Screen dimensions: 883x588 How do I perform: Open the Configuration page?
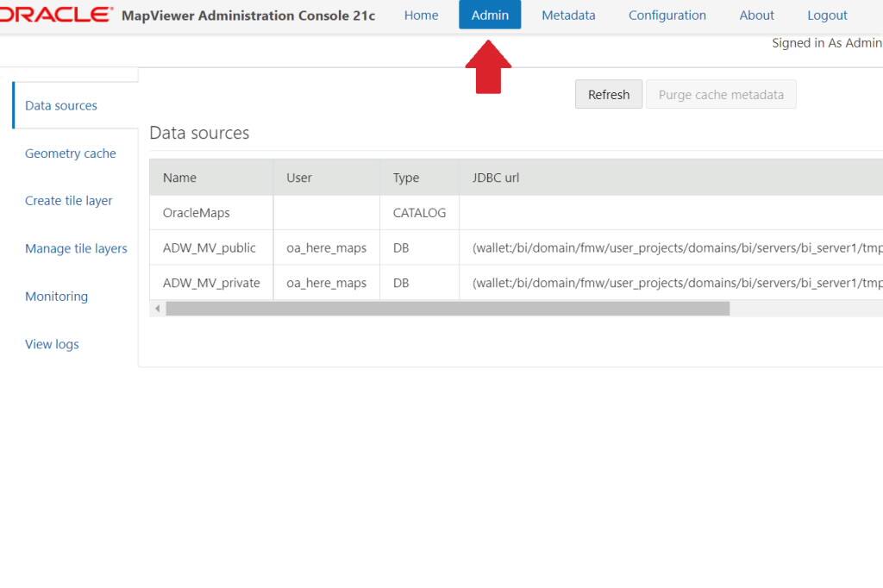[x=667, y=15]
